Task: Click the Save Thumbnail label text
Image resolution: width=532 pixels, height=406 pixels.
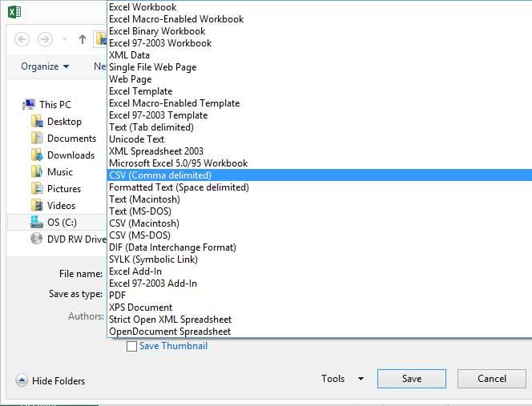Action: [173, 346]
